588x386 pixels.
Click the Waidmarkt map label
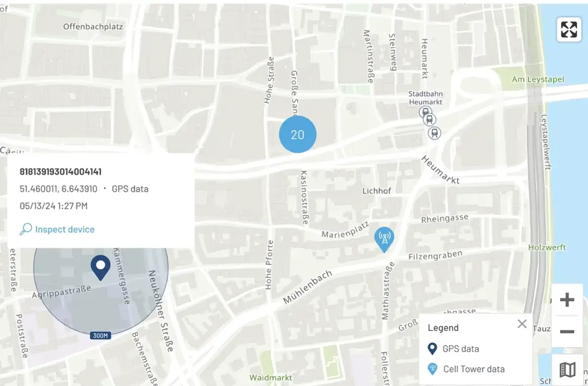click(271, 378)
